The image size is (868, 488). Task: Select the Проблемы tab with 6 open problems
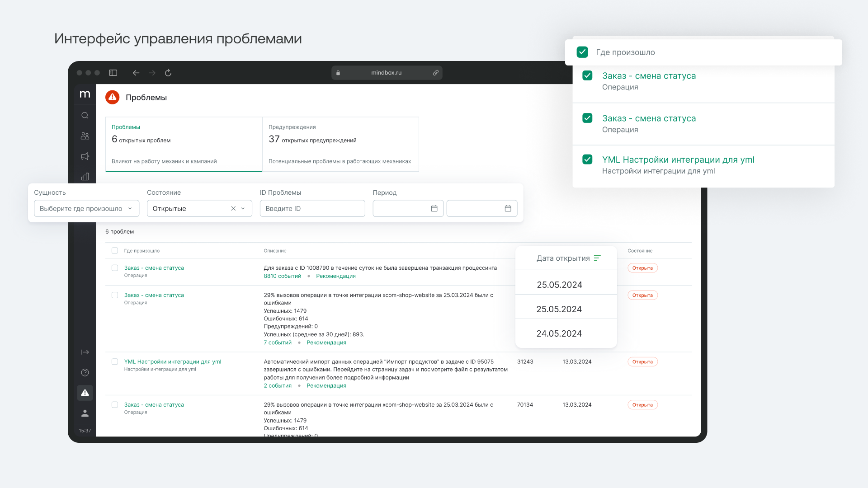[184, 144]
